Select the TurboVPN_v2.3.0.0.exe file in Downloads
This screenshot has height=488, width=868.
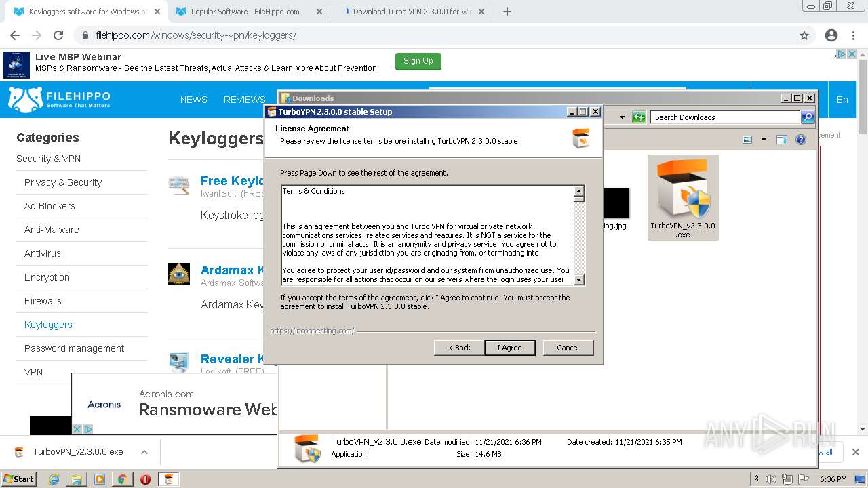pyautogui.click(x=683, y=197)
